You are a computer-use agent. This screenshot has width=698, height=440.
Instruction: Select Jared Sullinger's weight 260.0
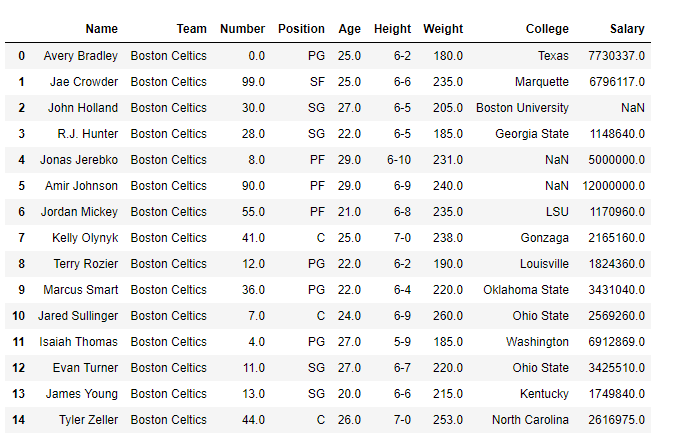(446, 315)
